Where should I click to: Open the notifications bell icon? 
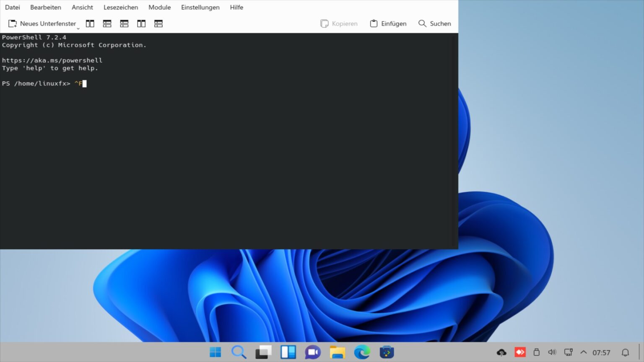click(x=625, y=353)
